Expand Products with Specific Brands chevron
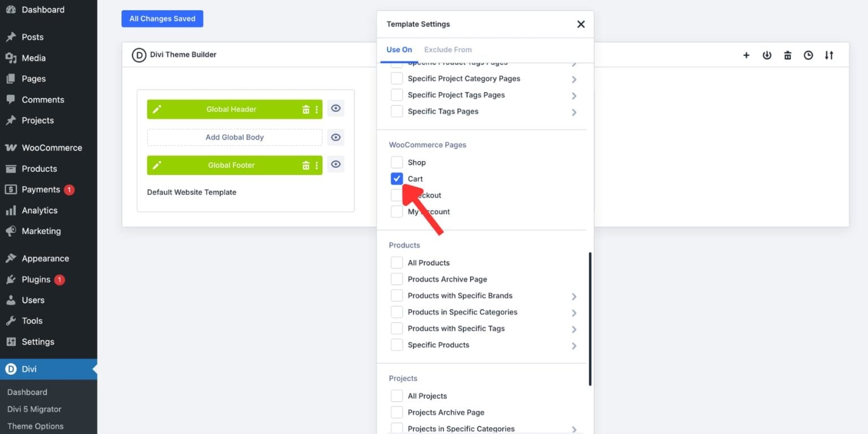868x434 pixels. [x=574, y=296]
